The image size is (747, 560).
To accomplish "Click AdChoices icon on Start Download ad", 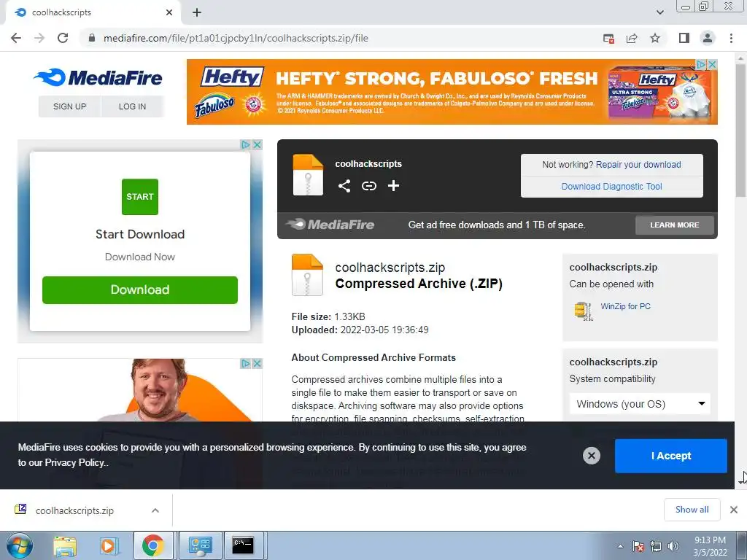I will tap(246, 144).
